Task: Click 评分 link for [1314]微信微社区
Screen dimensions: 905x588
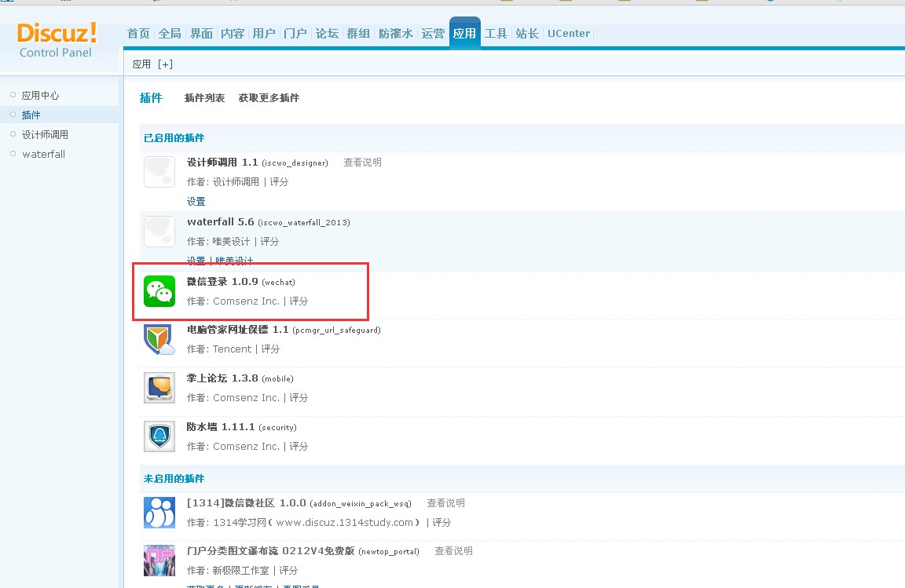Action: click(x=442, y=522)
